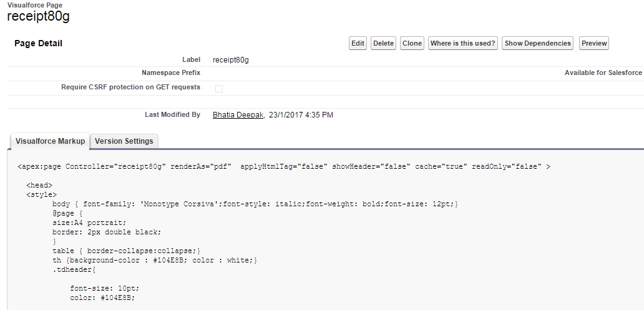Click the apex:page tag line in the markup

click(x=284, y=167)
